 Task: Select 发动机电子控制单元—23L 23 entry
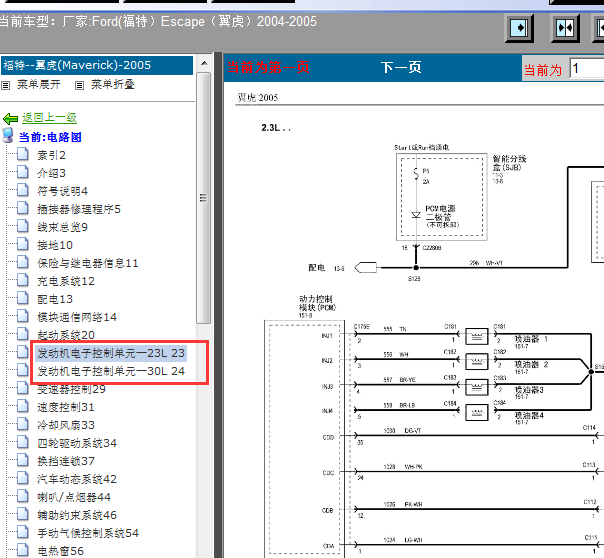tap(111, 353)
